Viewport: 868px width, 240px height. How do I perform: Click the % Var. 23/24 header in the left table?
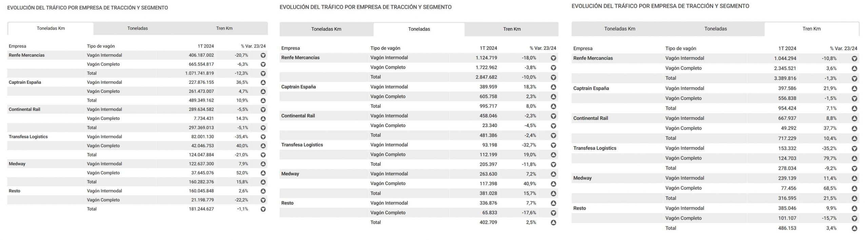pyautogui.click(x=253, y=46)
